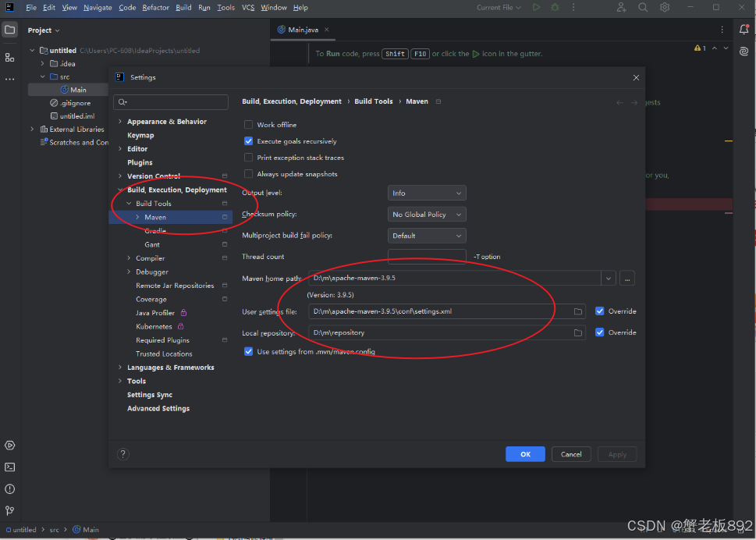Expand the Appearance & Behavior settings node
756x540 pixels.
pos(120,122)
